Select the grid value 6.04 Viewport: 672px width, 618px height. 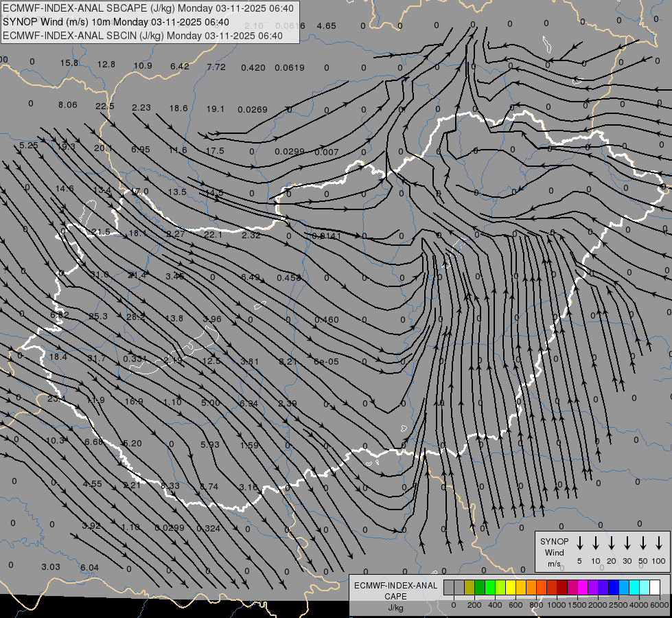[89, 568]
